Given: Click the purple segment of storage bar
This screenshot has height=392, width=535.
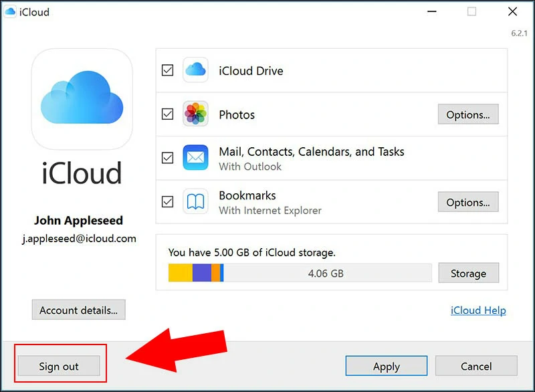Looking at the screenshot, I should [202, 272].
